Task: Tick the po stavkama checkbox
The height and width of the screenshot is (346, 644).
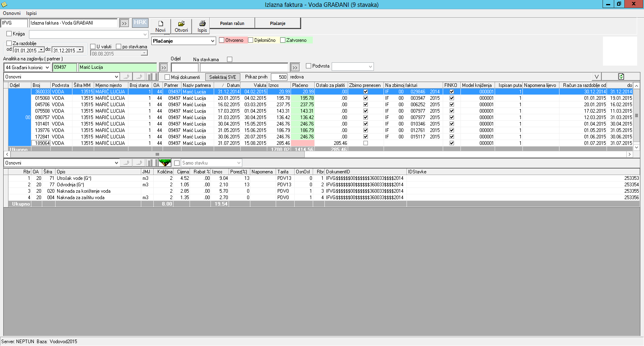Action: tap(119, 47)
